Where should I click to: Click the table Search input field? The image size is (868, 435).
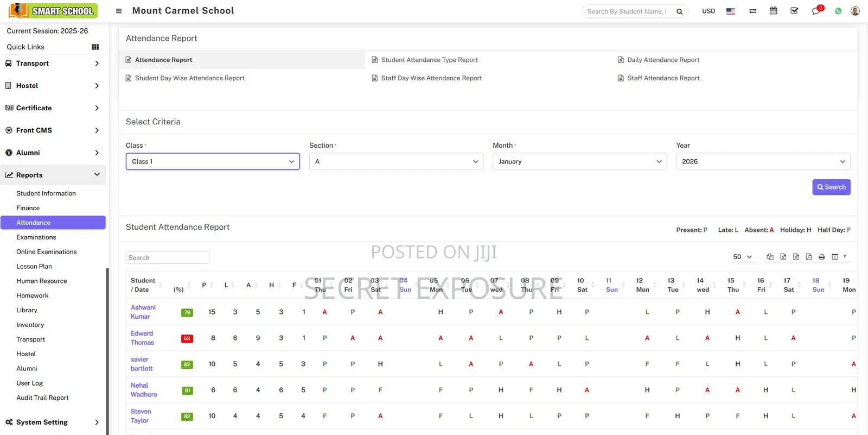168,257
